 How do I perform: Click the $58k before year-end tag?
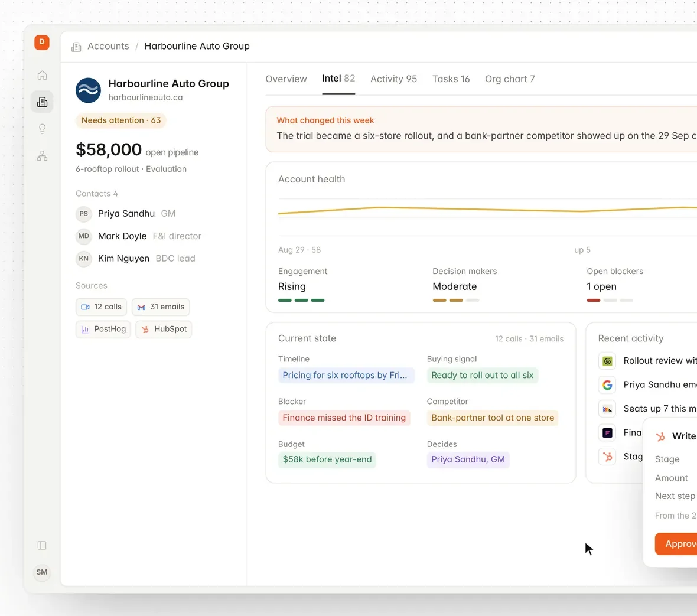click(x=327, y=459)
